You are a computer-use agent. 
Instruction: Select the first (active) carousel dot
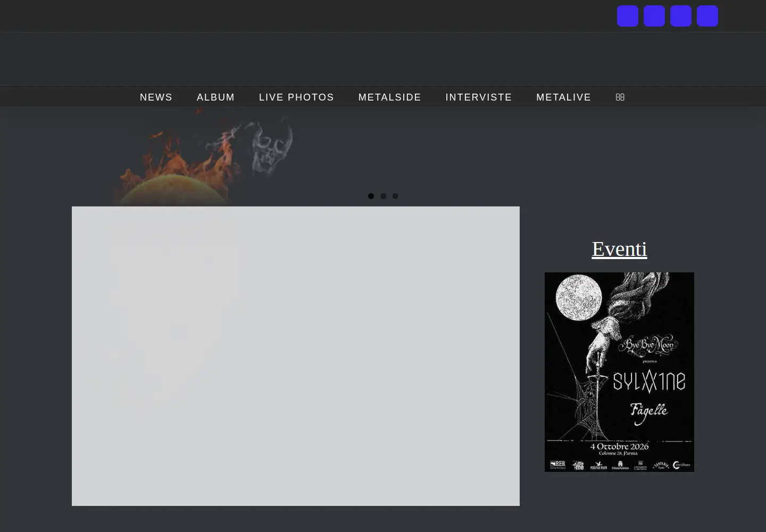click(x=371, y=196)
